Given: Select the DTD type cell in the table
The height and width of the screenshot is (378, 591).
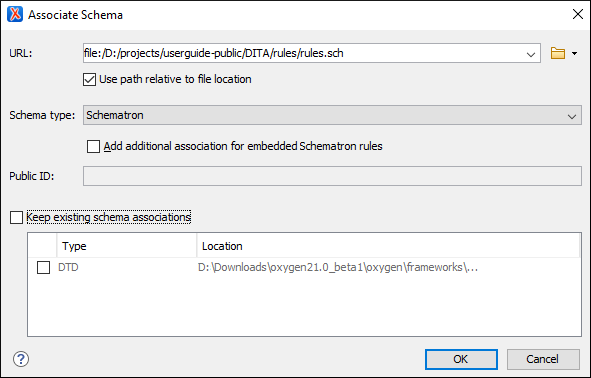Looking at the screenshot, I should [68, 267].
